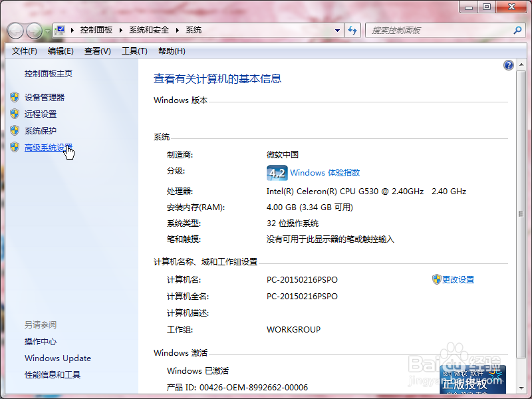Open 高级系统设置 link
The height and width of the screenshot is (399, 532).
[x=49, y=148]
